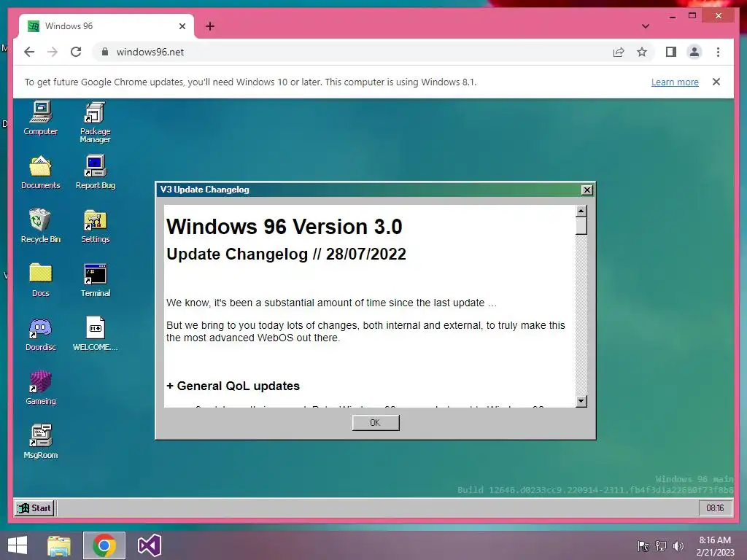Viewport: 747px width, 560px height.
Task: Open the Chrome three-dot menu
Action: pyautogui.click(x=718, y=52)
